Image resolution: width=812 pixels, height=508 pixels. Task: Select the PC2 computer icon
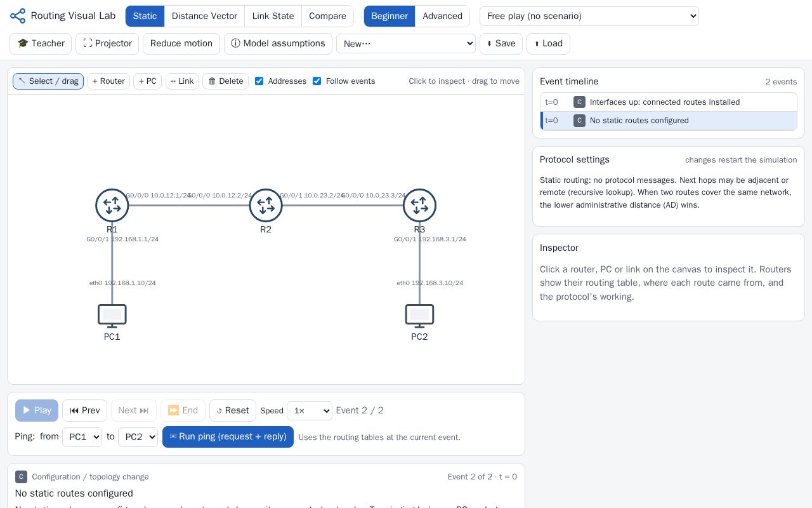(x=419, y=316)
